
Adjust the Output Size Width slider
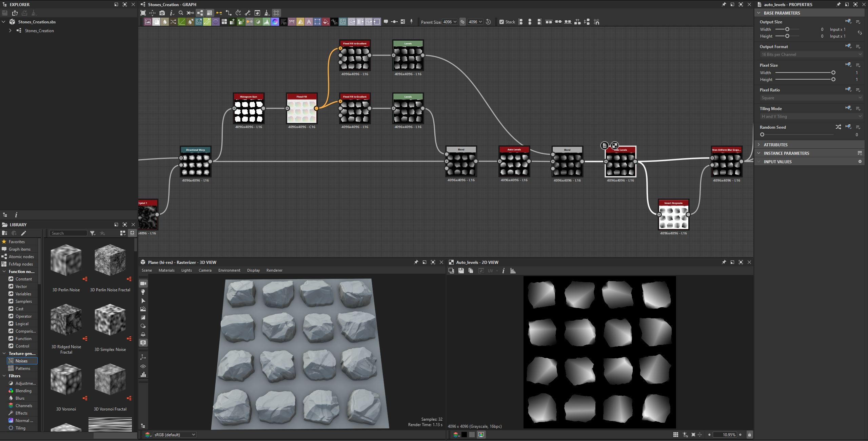pos(787,29)
